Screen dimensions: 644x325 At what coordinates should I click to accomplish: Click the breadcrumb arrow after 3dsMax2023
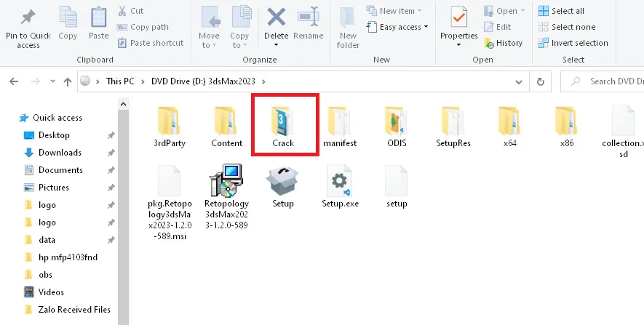(263, 81)
